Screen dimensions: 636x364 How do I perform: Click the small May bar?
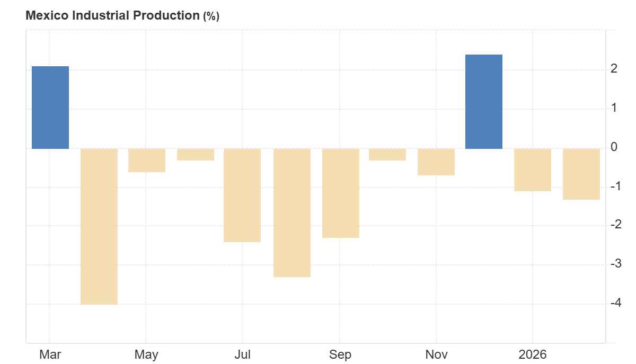(147, 161)
